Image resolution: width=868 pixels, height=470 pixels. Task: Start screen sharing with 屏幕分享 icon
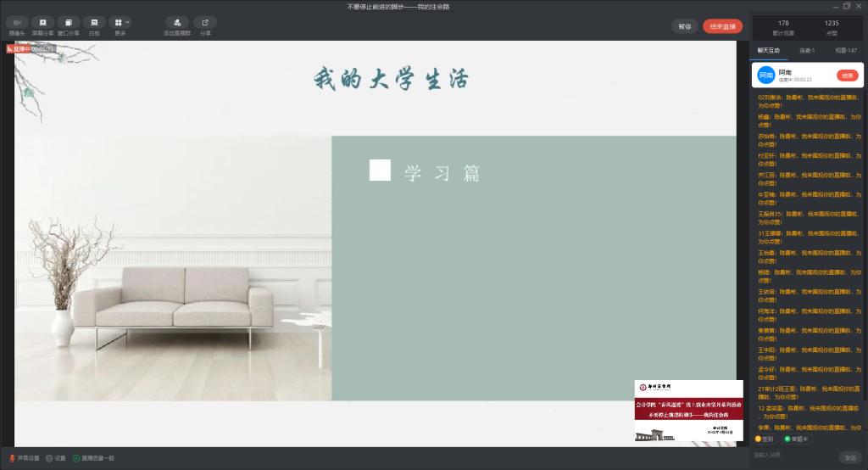42,23
